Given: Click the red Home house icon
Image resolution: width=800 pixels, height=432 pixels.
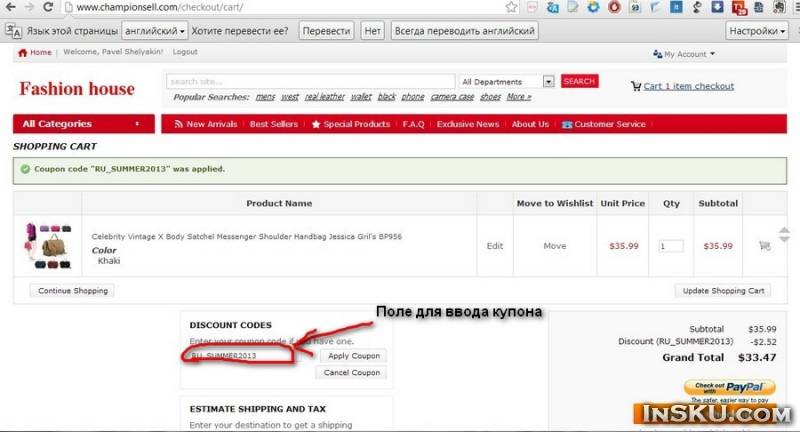Looking at the screenshot, I should click(x=22, y=53).
